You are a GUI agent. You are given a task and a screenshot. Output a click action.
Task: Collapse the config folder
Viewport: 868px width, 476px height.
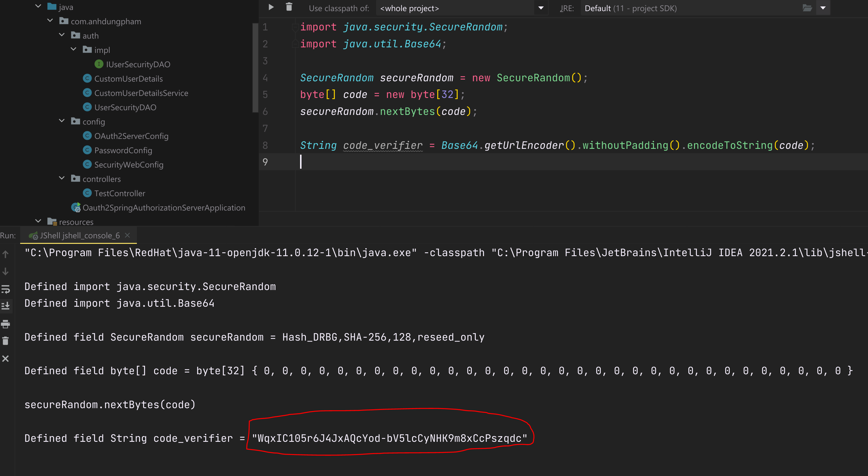(x=62, y=121)
